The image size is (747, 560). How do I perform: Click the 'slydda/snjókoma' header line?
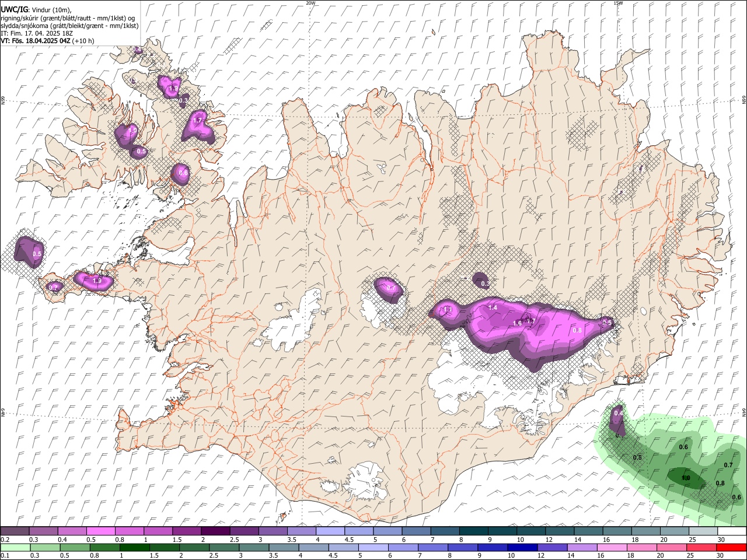coord(69,26)
